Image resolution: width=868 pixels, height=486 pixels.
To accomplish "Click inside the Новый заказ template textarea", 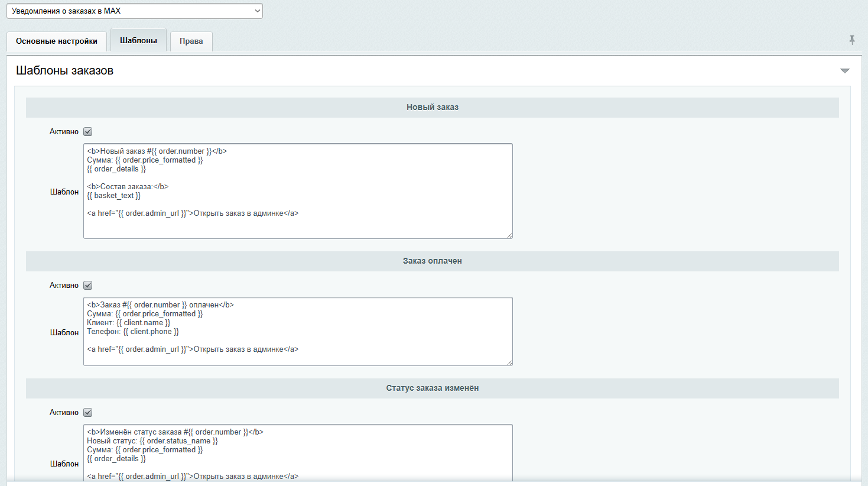I will [x=298, y=191].
